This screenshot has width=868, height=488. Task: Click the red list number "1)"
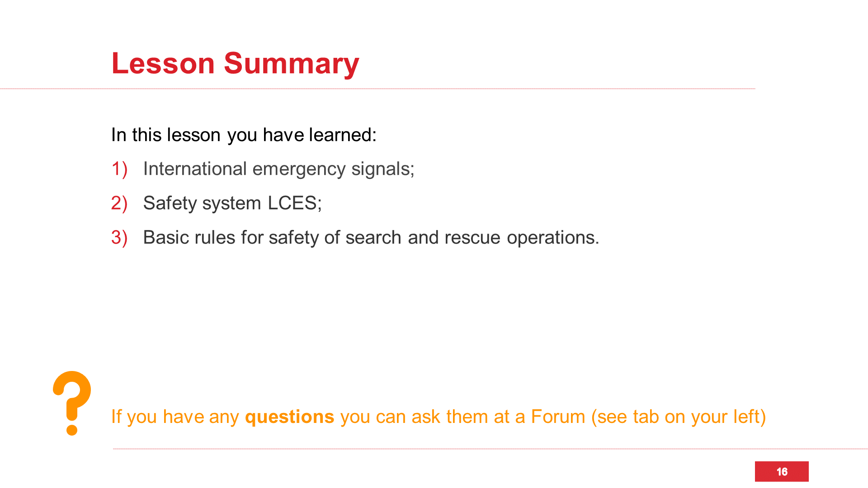119,169
